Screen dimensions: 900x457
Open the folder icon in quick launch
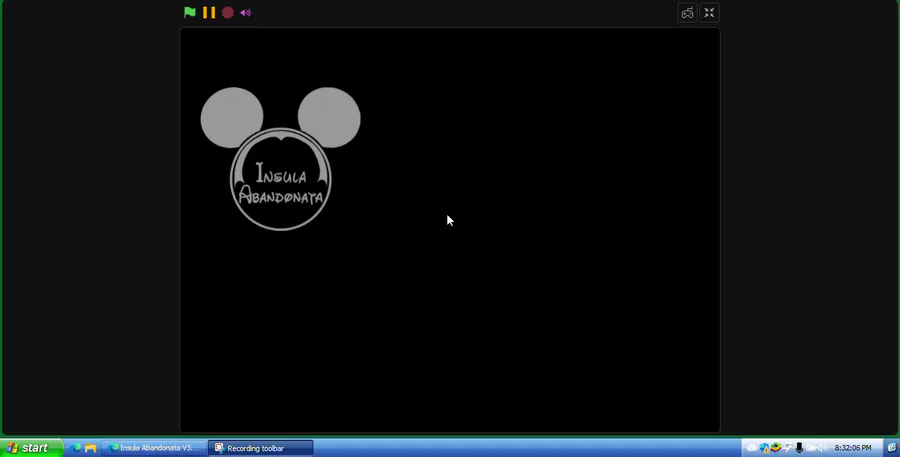pos(90,448)
